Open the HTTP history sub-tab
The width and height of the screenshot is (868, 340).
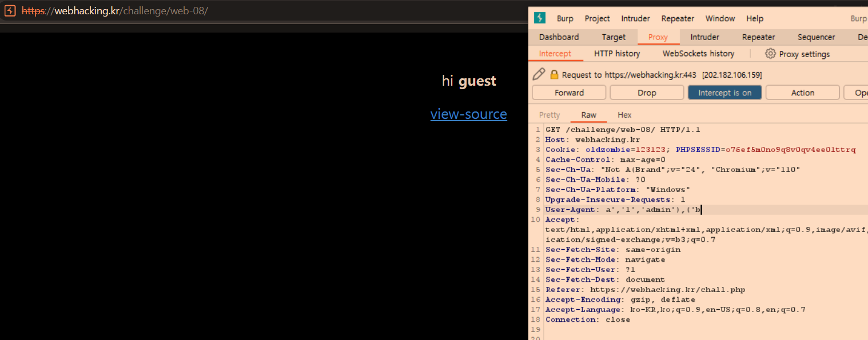point(617,54)
